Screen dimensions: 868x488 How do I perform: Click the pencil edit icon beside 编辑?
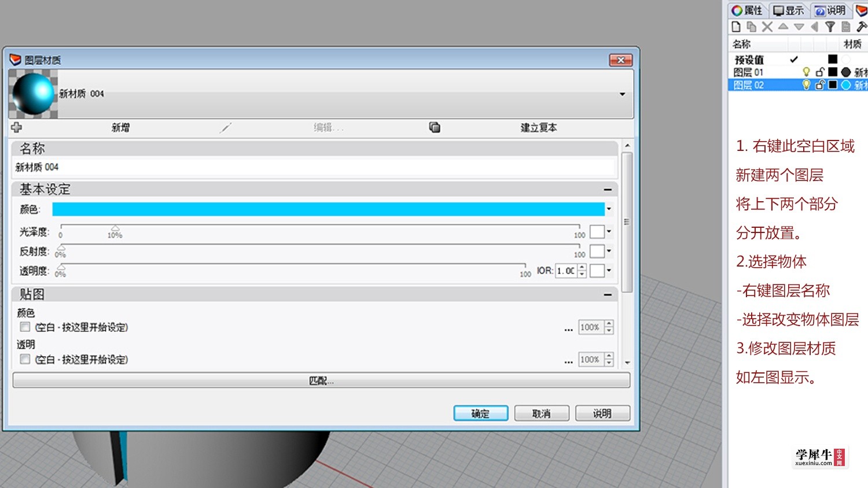(x=226, y=128)
